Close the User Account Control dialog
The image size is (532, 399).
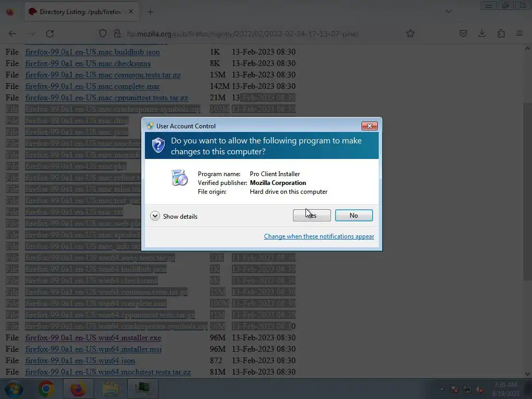coord(369,126)
